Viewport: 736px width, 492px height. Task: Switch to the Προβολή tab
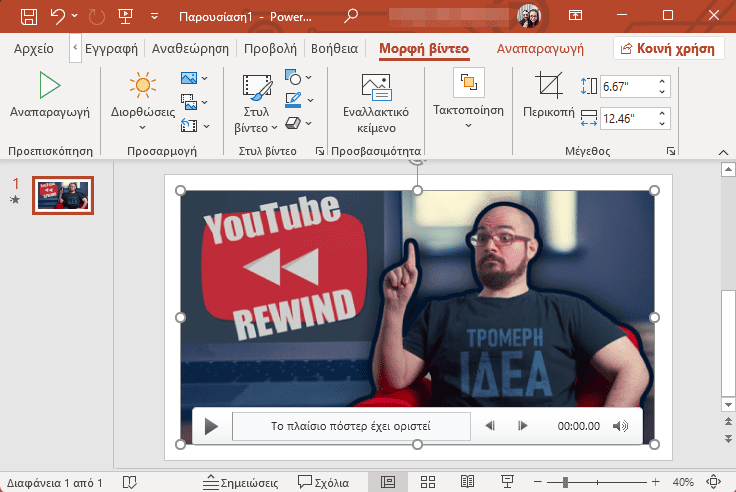(x=270, y=49)
